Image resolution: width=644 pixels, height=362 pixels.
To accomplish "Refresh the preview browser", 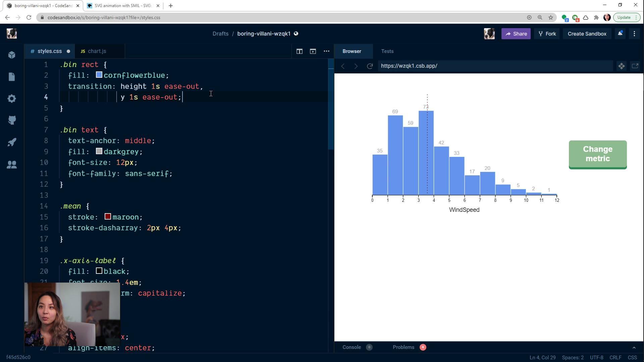I will [x=370, y=66].
